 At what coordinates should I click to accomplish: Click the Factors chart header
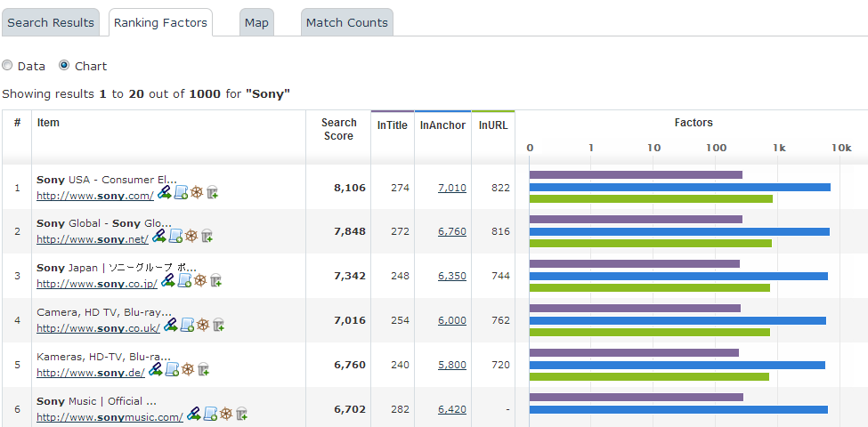(694, 123)
